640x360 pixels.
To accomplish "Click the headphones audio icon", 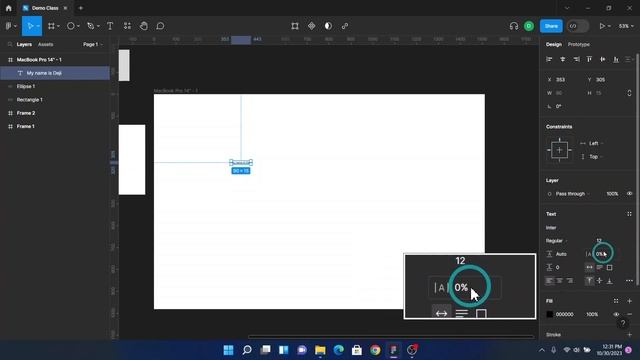I will tap(514, 26).
